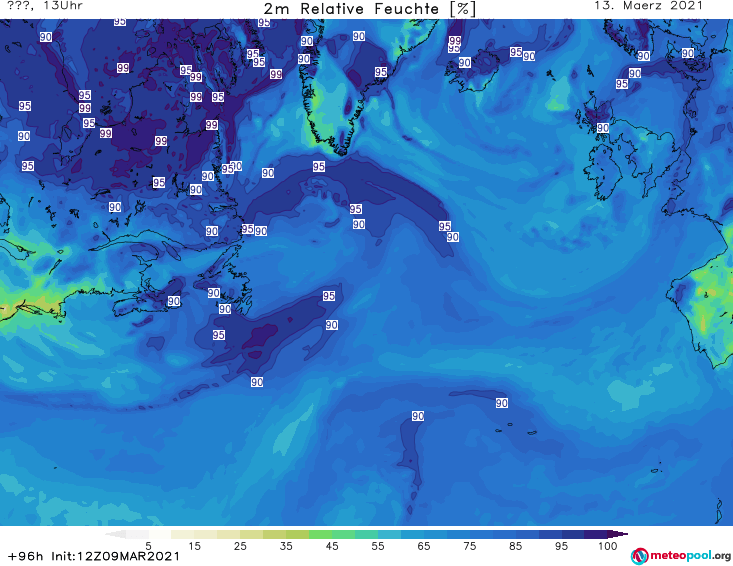Screen dimensions: 733x566
Task: Click the '???, 13Uhr' time label
Action: pyautogui.click(x=45, y=6)
